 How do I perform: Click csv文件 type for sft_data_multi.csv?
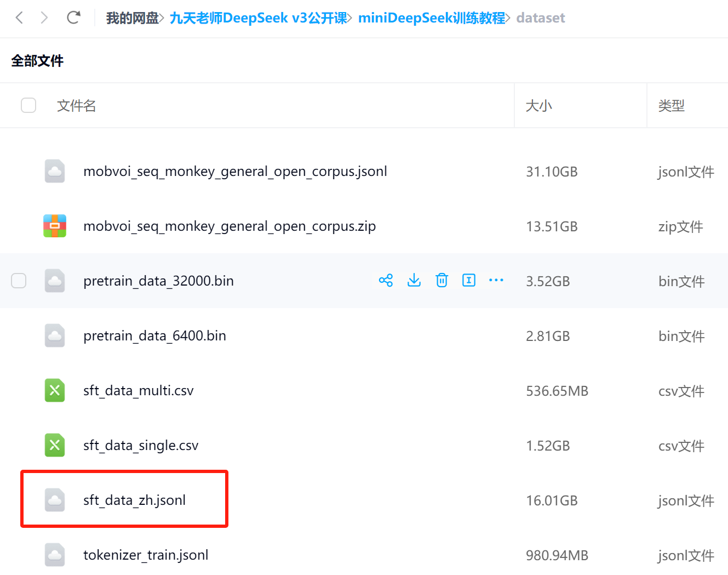[x=681, y=391]
